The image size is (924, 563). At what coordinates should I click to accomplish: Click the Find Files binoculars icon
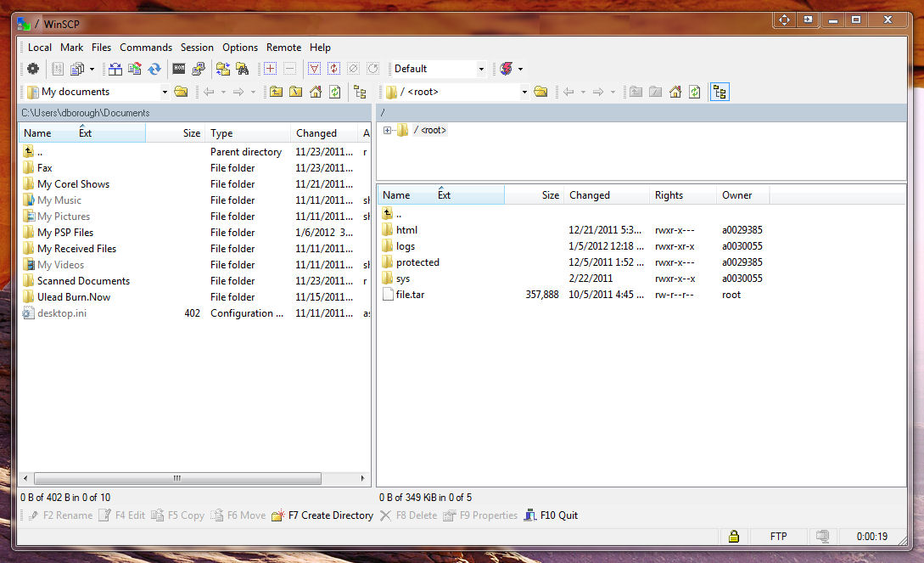[242, 69]
